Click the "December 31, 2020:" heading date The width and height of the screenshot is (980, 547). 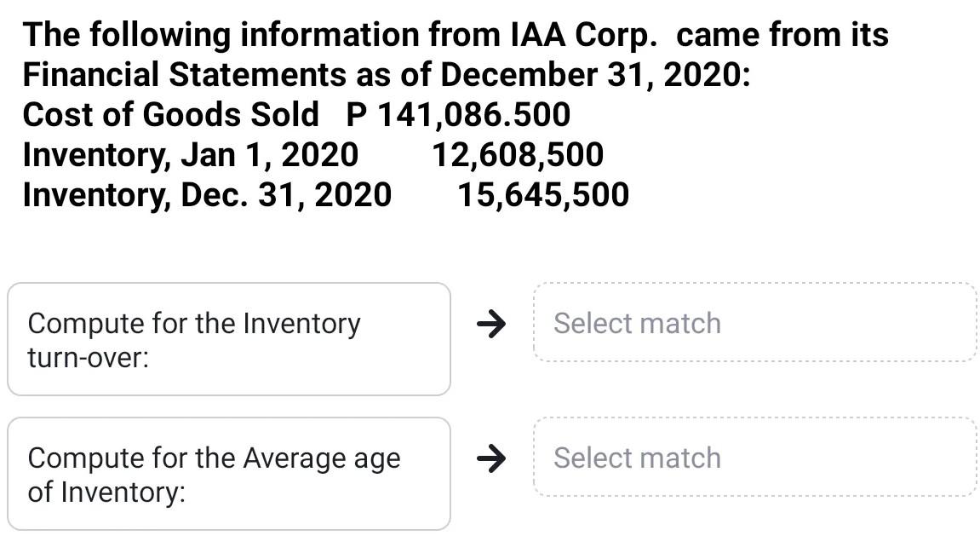click(x=594, y=75)
